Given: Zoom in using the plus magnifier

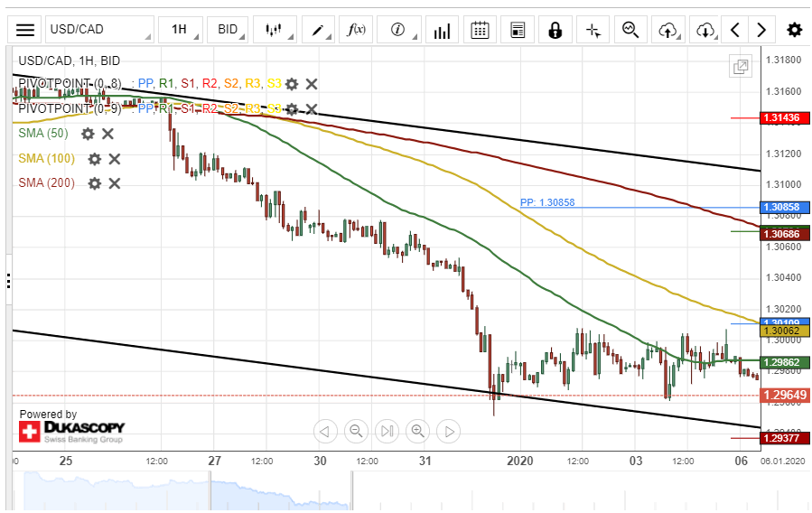Looking at the screenshot, I should (x=418, y=431).
